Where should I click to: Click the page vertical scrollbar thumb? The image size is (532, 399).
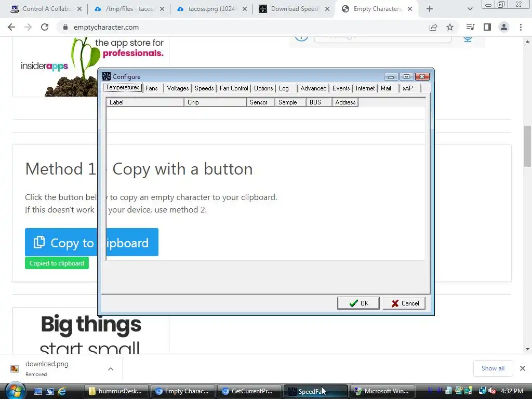(527, 146)
